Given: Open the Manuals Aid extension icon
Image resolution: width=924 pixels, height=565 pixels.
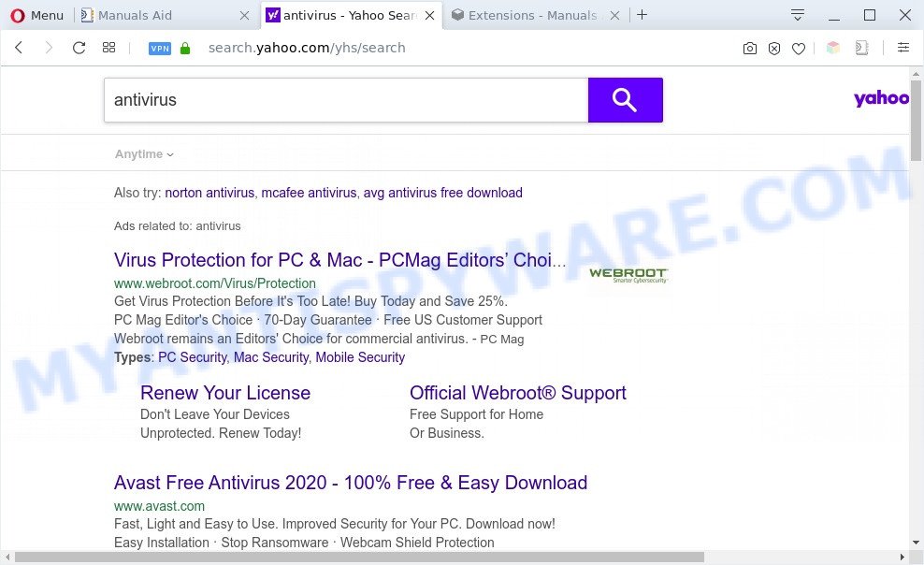Looking at the screenshot, I should click(861, 48).
